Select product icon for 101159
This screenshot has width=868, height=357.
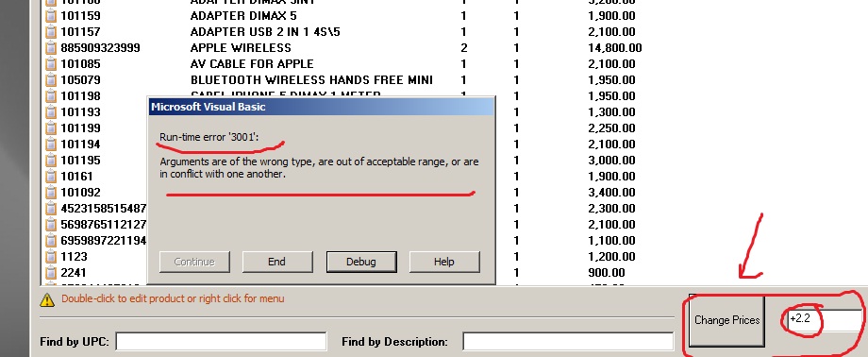(x=51, y=15)
